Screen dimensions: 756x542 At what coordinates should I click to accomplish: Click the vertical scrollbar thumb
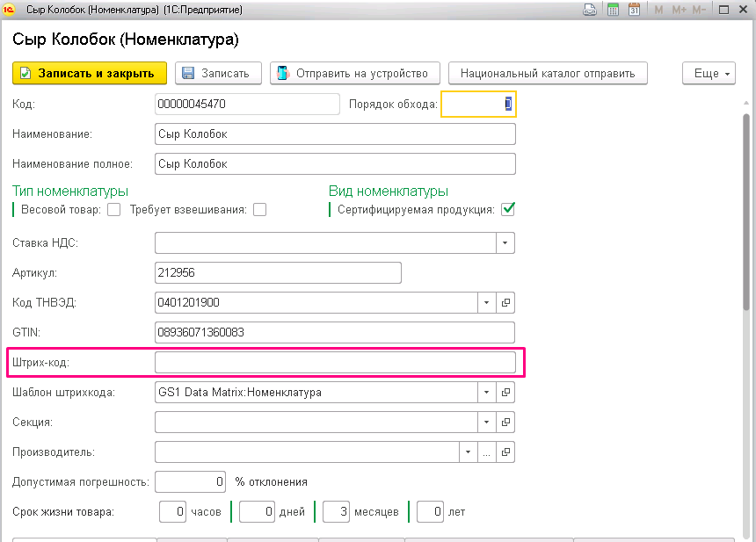tap(746, 212)
